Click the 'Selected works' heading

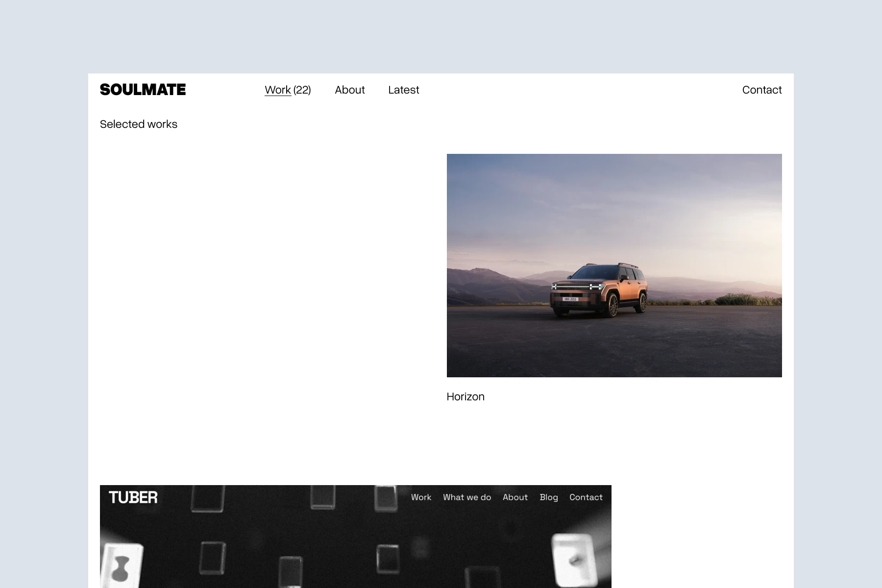point(139,124)
